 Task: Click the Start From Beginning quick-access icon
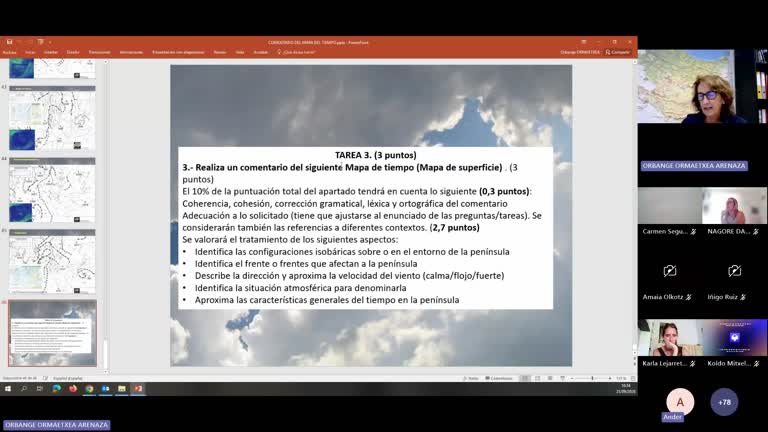tap(40, 42)
